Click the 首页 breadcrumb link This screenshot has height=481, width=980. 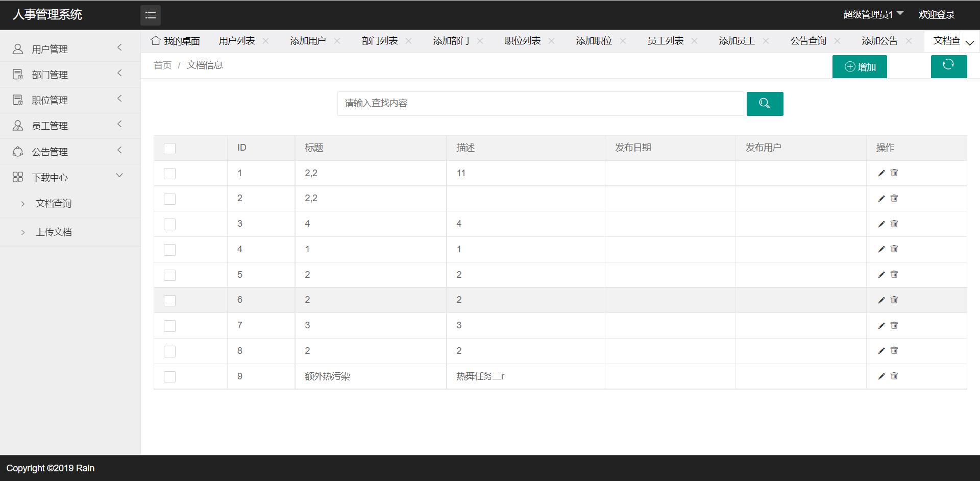tap(162, 65)
